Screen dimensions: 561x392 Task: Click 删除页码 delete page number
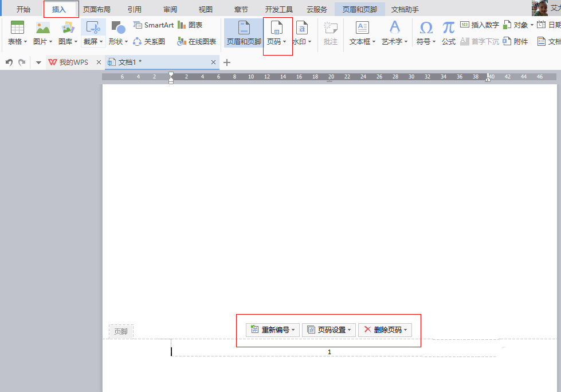click(385, 330)
